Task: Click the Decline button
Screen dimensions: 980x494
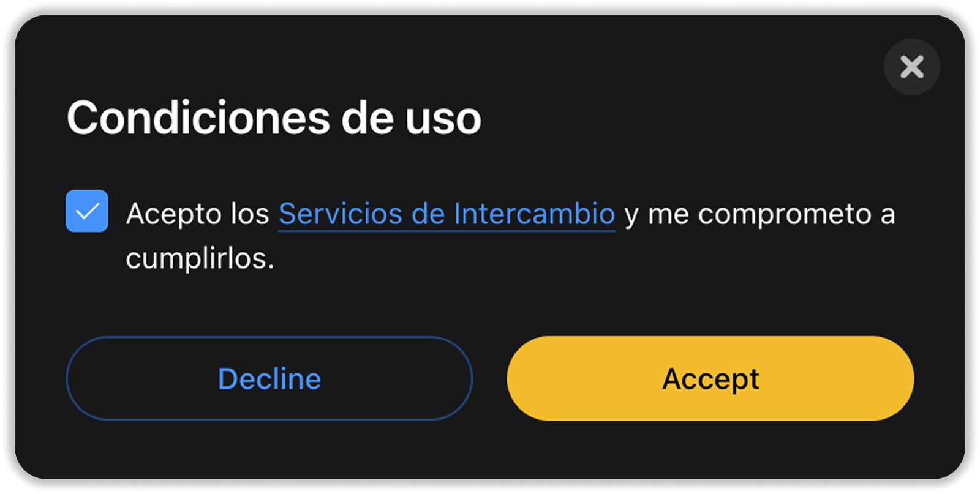Action: pyautogui.click(x=269, y=378)
